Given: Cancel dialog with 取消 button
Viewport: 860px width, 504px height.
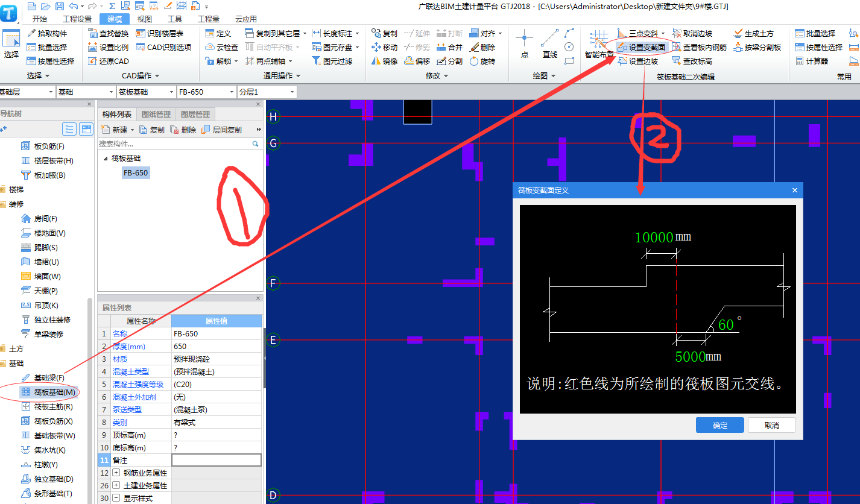Looking at the screenshot, I should tap(772, 425).
